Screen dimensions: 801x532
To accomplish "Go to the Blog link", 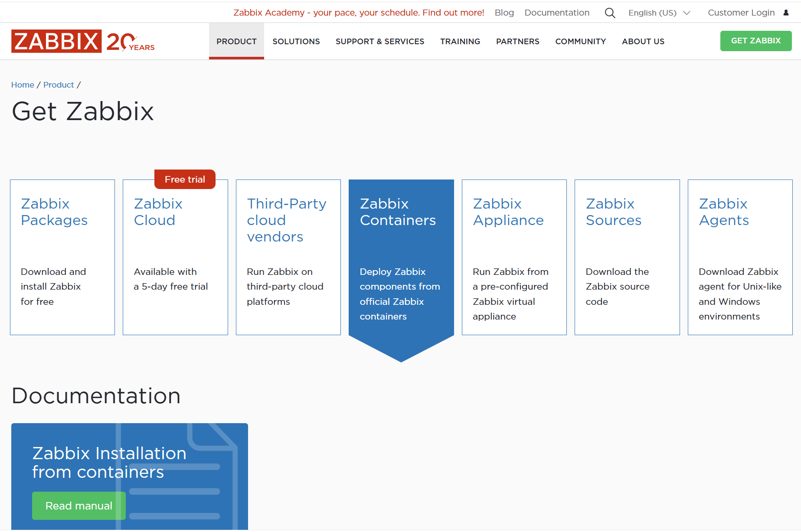I will [x=504, y=13].
